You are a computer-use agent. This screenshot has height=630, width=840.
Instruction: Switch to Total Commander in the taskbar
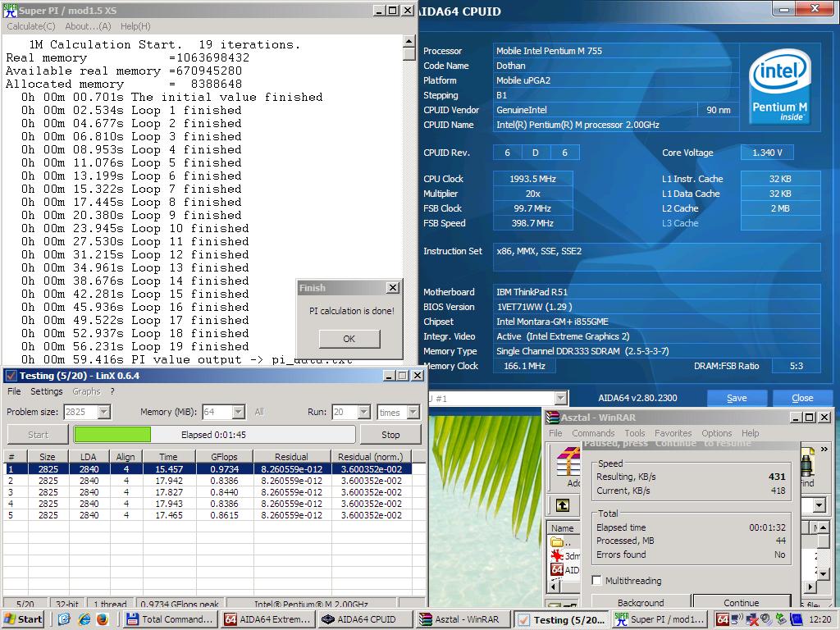(171, 619)
